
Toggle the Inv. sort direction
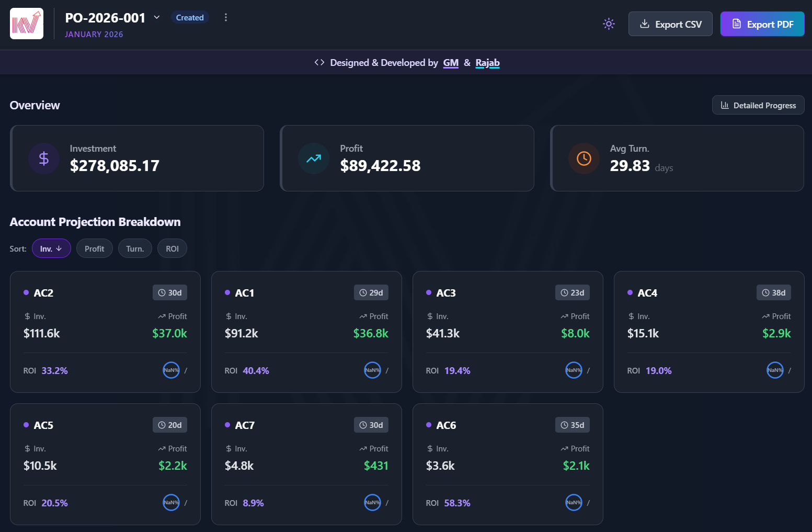[x=51, y=248]
